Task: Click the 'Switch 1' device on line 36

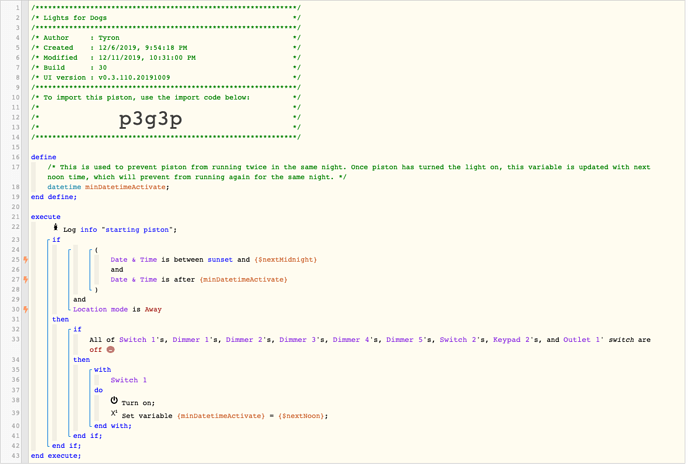Action: (x=128, y=380)
